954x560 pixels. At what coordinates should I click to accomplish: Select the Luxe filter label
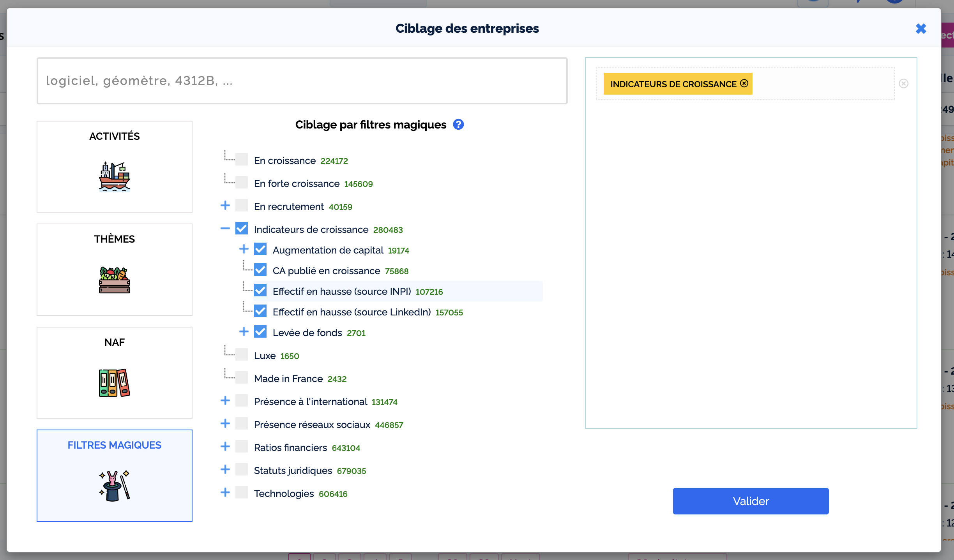(x=265, y=356)
